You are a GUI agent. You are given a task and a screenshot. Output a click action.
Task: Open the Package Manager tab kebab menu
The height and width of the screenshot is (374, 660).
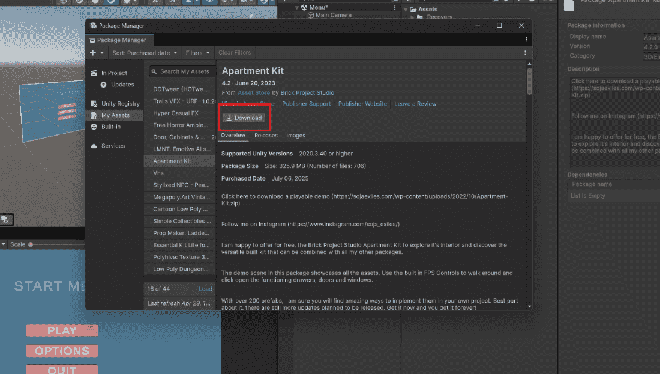pyautogui.click(x=526, y=40)
